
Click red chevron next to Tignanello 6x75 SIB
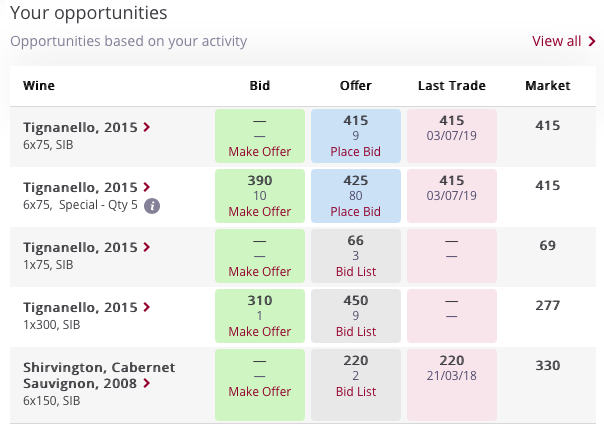pos(147,127)
